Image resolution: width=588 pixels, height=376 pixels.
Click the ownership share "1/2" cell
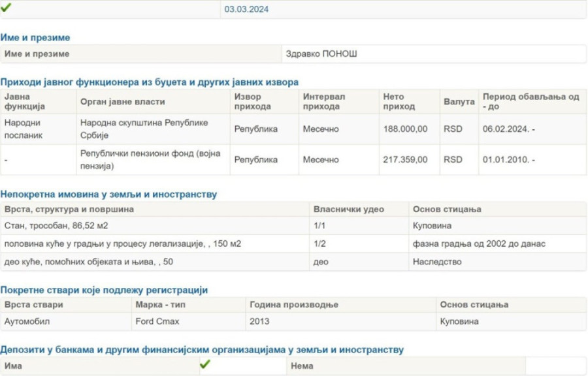318,243
